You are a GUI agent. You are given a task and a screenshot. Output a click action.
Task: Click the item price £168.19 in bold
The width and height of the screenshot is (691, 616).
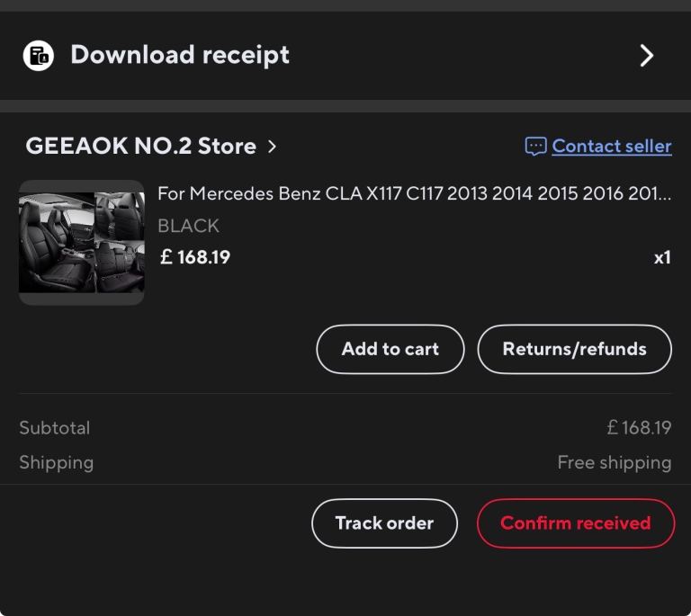[194, 257]
